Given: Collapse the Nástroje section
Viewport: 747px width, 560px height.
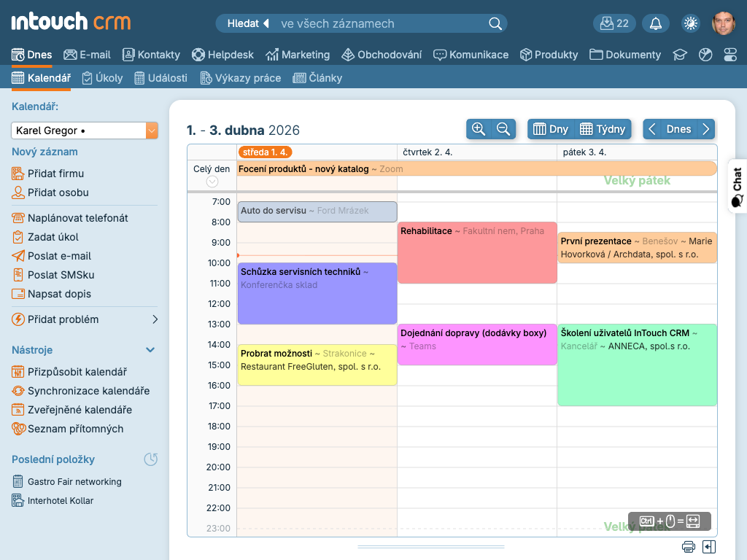Looking at the screenshot, I should pyautogui.click(x=150, y=350).
